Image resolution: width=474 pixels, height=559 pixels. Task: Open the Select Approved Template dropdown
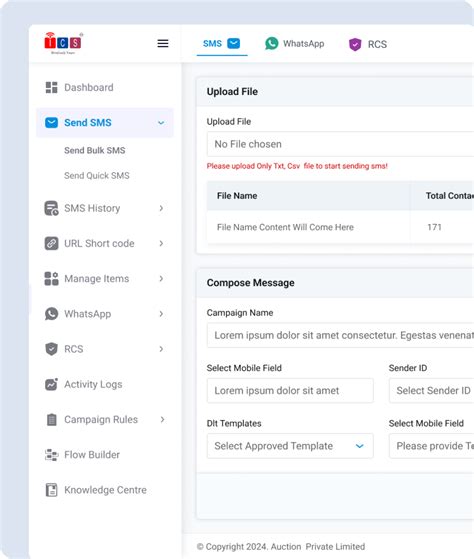click(x=290, y=446)
